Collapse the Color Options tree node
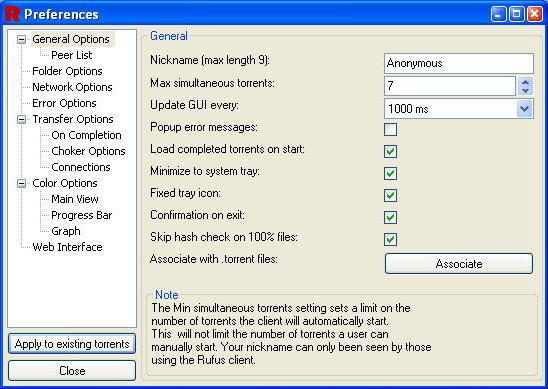Screen dimensions: 548x389 [x=22, y=183]
